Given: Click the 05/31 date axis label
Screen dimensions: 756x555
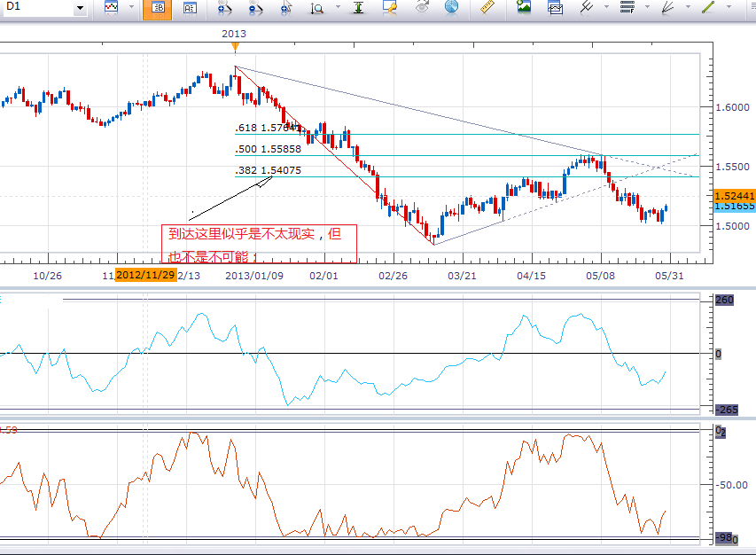Looking at the screenshot, I should [669, 276].
